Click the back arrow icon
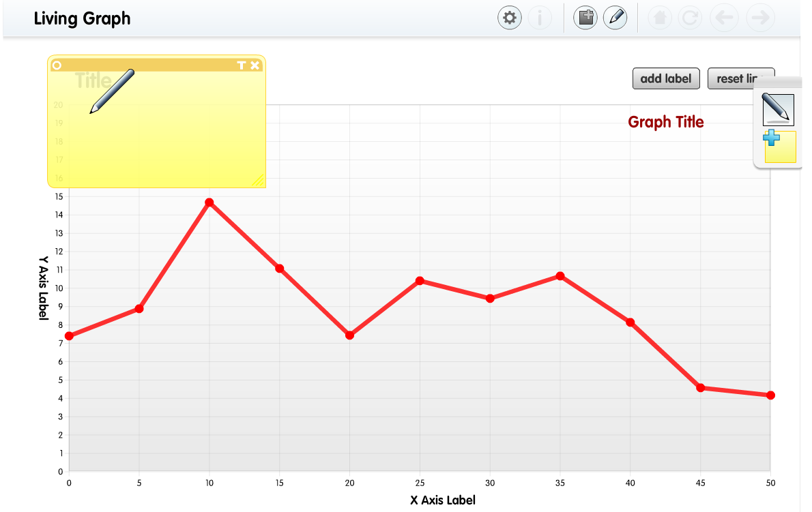Screen dimensions: 812x512 [x=725, y=18]
